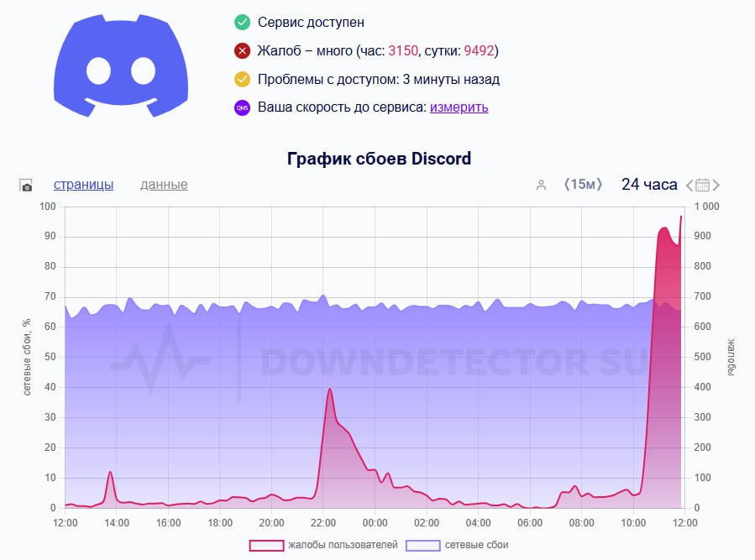Screen dimensions: 755x560
Task: Go to next date with right chevron
Action: click(716, 186)
